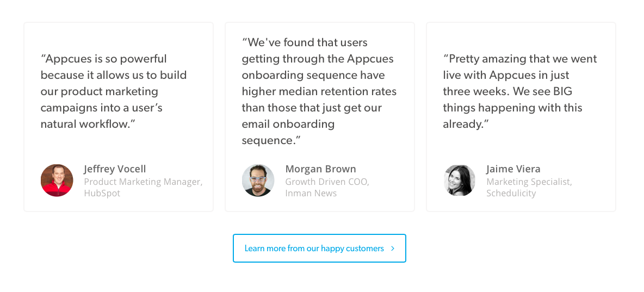Click the 'Pretty amazing that we went' line

pos(520,59)
